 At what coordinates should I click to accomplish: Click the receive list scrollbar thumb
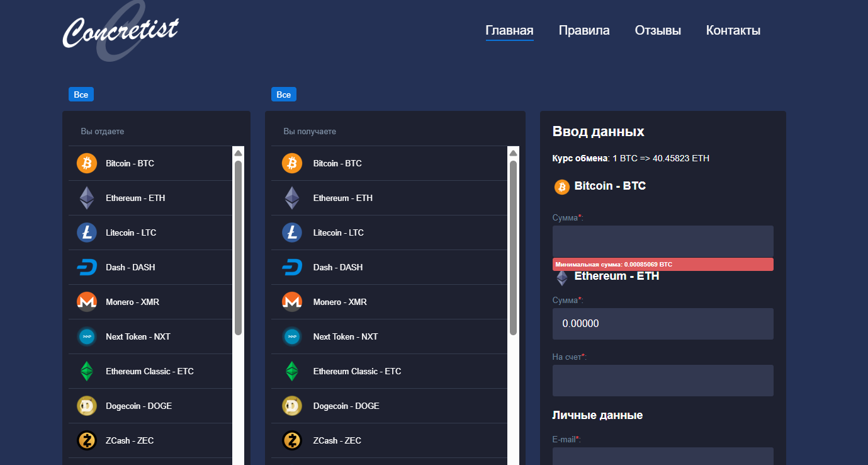pos(513,246)
